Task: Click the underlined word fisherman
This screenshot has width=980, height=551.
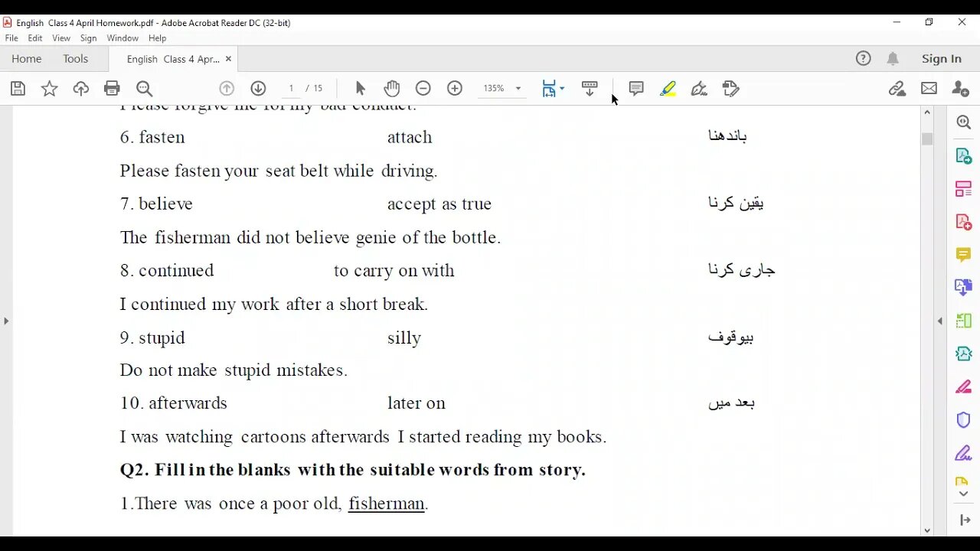Action: [387, 504]
